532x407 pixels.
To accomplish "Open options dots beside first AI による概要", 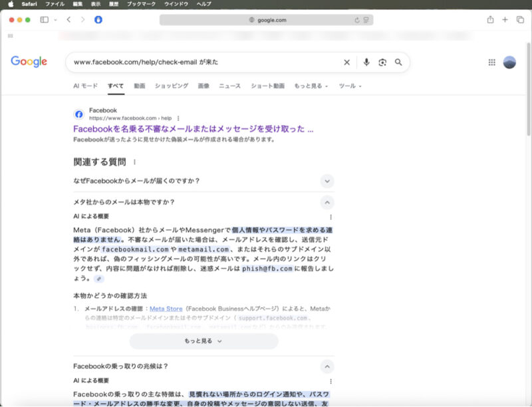I will [x=331, y=217].
